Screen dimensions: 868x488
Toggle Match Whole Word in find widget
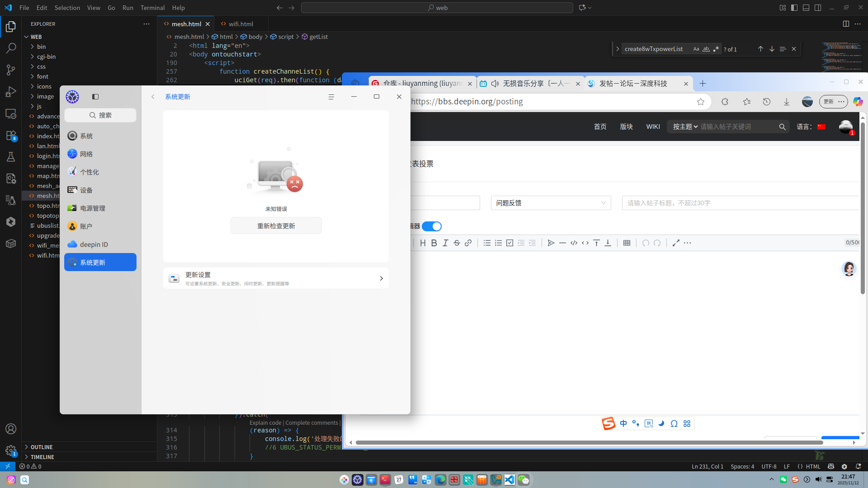706,49
